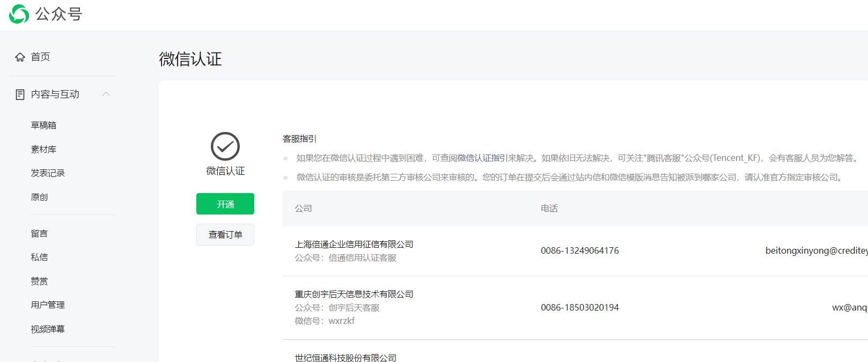This screenshot has height=362, width=868.
Task: Open 私信 messages
Action: click(x=39, y=257)
